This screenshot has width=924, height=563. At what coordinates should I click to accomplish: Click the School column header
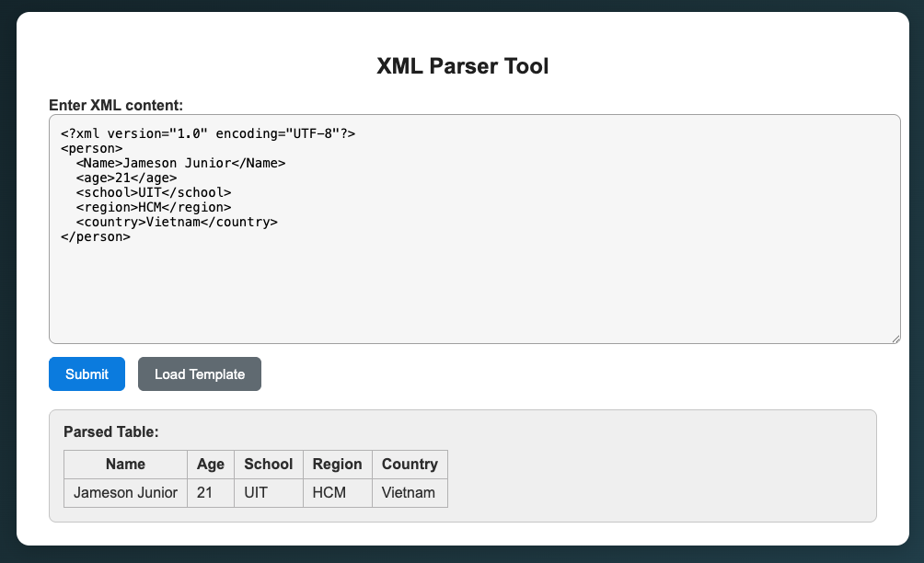click(268, 465)
